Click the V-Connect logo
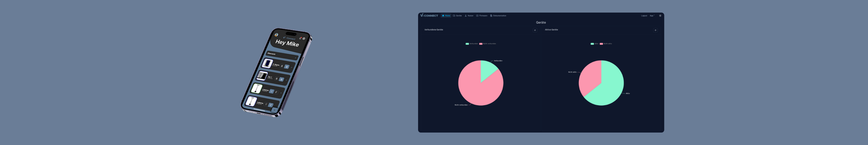Viewport: 868px width, 145px height. pyautogui.click(x=429, y=16)
